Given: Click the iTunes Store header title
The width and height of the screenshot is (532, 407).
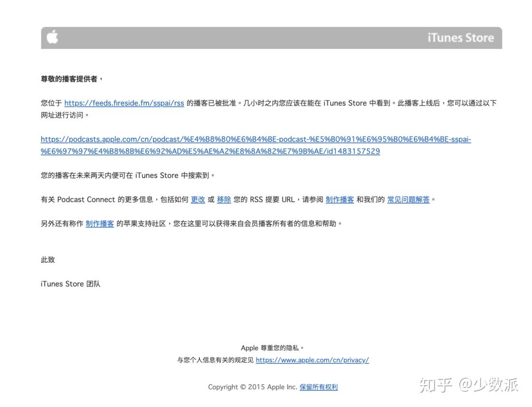Looking at the screenshot, I should tap(460, 38).
